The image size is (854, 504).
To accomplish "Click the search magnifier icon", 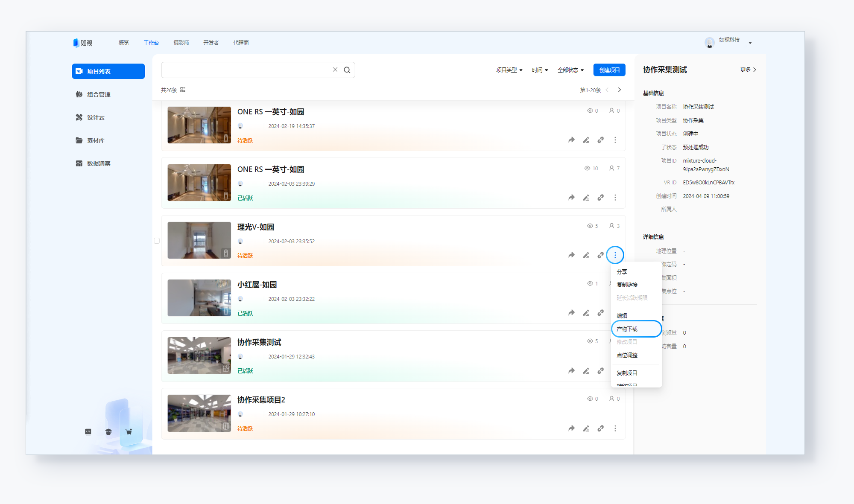I will tap(347, 70).
